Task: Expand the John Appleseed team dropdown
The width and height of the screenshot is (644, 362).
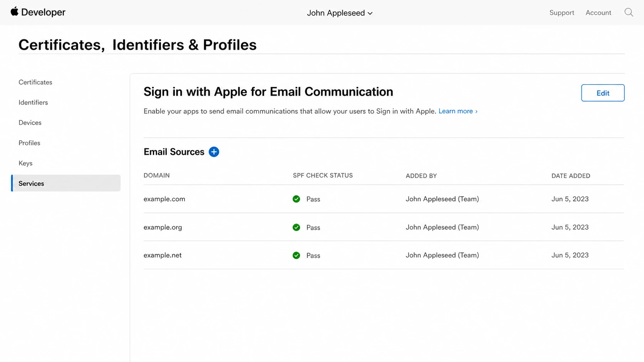Action: coord(340,13)
